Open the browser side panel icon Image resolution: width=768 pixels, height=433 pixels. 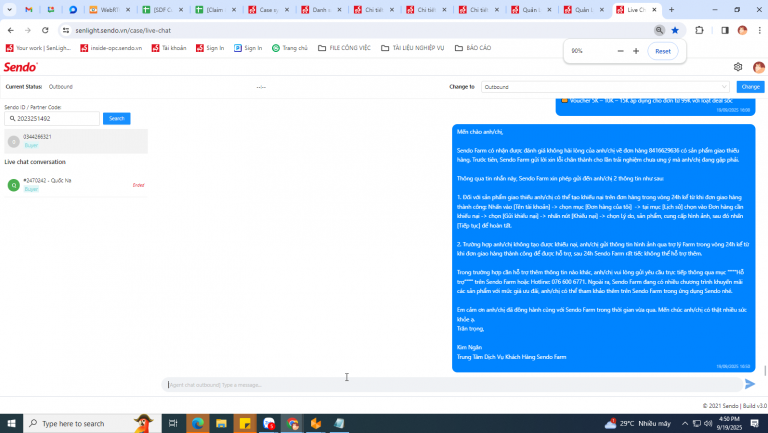click(x=725, y=30)
